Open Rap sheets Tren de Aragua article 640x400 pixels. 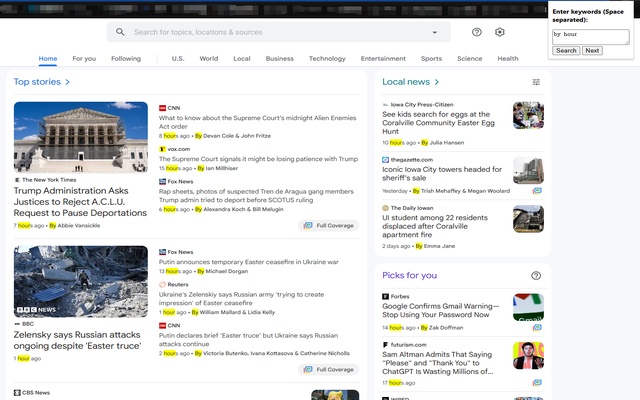point(256,196)
